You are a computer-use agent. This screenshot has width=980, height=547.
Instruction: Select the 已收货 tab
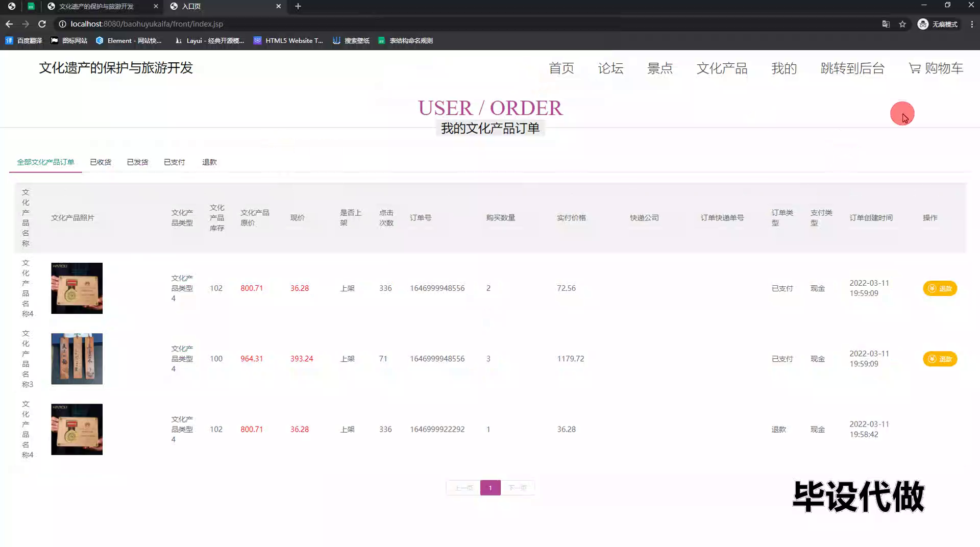click(x=101, y=162)
